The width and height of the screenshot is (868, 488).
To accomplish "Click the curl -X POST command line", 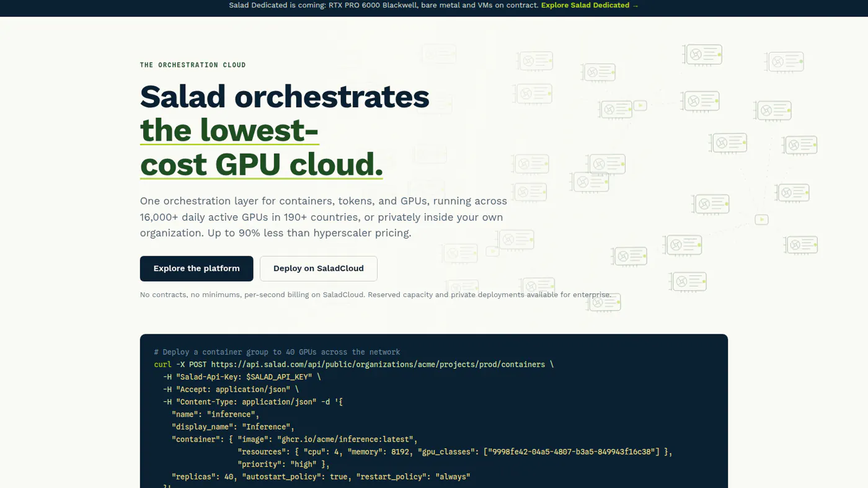I will tap(354, 365).
